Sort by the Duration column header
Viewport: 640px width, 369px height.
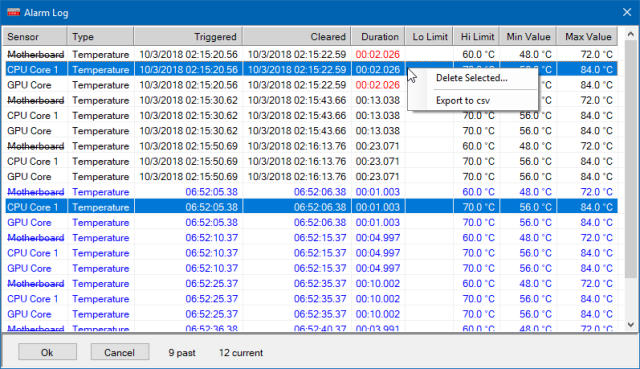pos(378,37)
